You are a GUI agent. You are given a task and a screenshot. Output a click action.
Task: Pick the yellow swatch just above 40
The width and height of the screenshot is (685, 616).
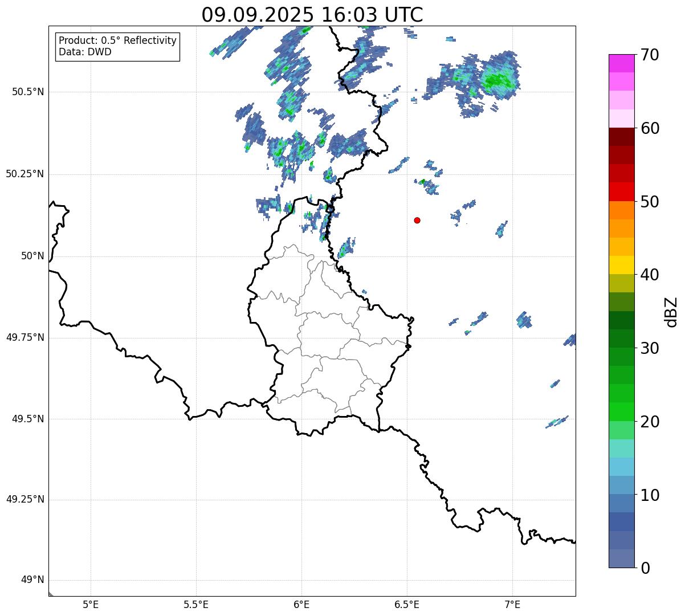pos(621,265)
